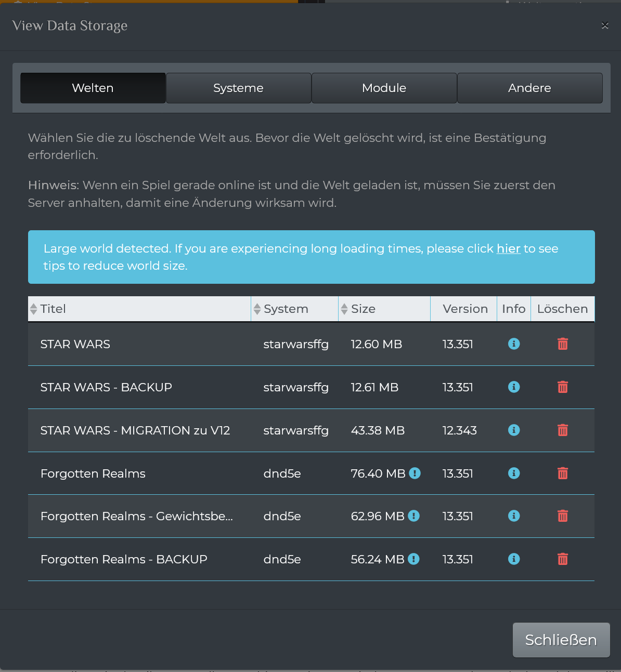Delete the STAR WARS world via trash icon
The width and height of the screenshot is (621, 672).
point(563,344)
